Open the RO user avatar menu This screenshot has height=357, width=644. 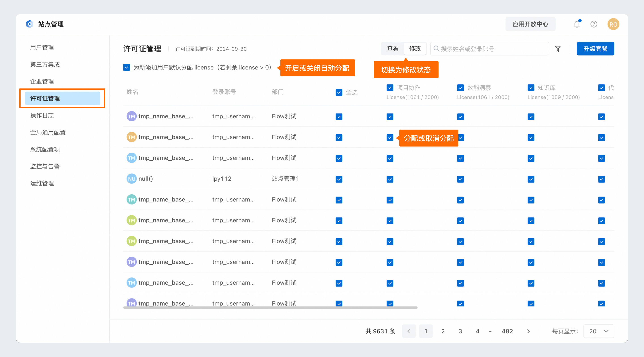tap(613, 24)
